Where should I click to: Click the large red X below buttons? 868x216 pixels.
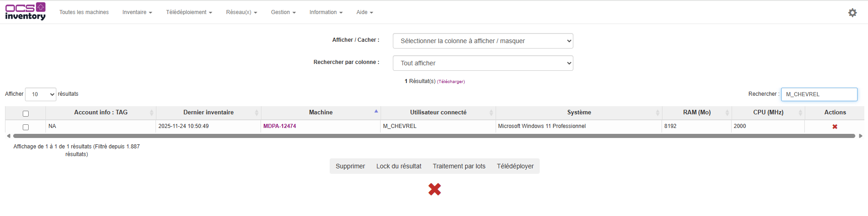point(434,189)
